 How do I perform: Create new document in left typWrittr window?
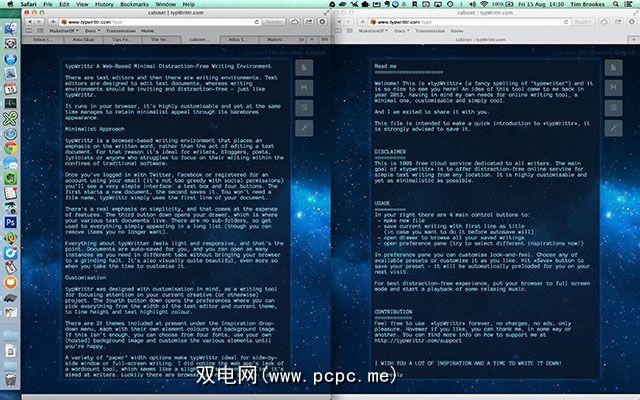pyautogui.click(x=304, y=68)
